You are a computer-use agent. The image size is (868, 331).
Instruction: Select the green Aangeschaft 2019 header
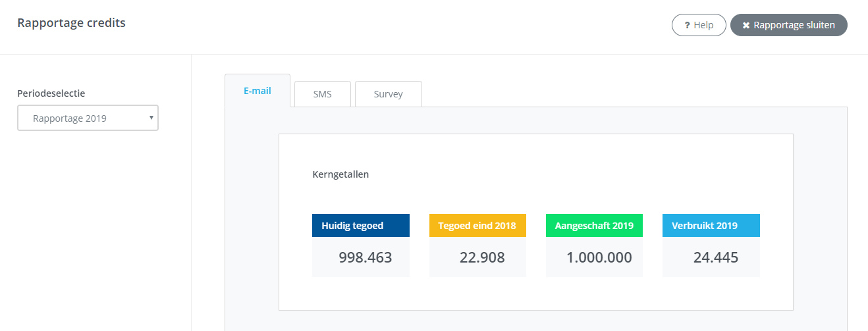[x=594, y=226]
